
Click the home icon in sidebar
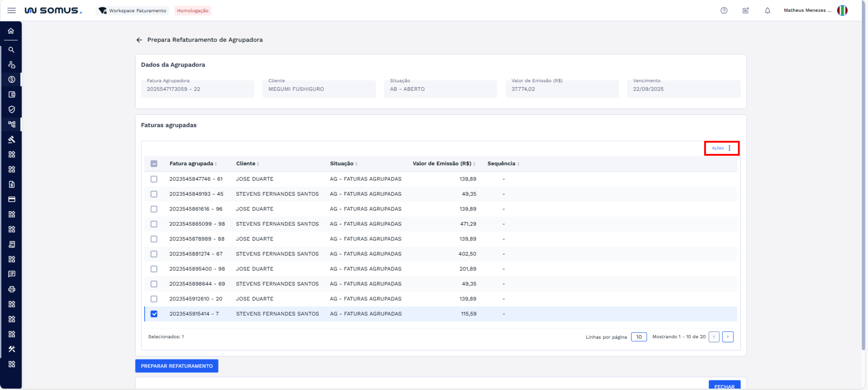(11, 31)
